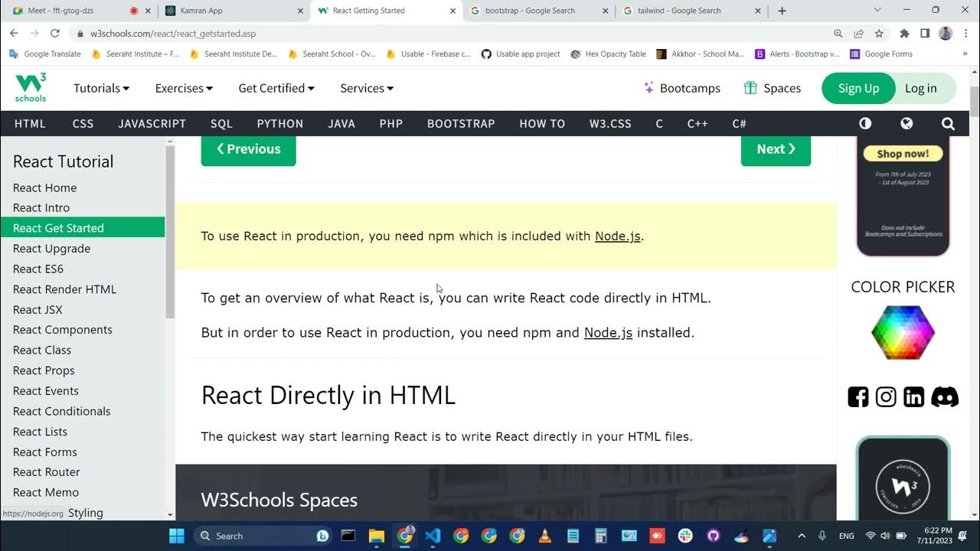Select HTML in the topic navbar
980x551 pixels.
click(x=30, y=123)
